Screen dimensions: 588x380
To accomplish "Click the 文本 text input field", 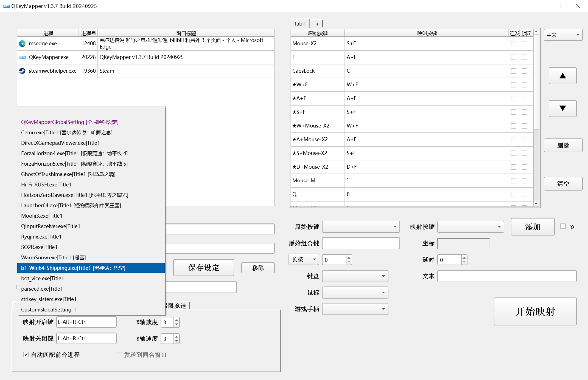I will pos(506,276).
